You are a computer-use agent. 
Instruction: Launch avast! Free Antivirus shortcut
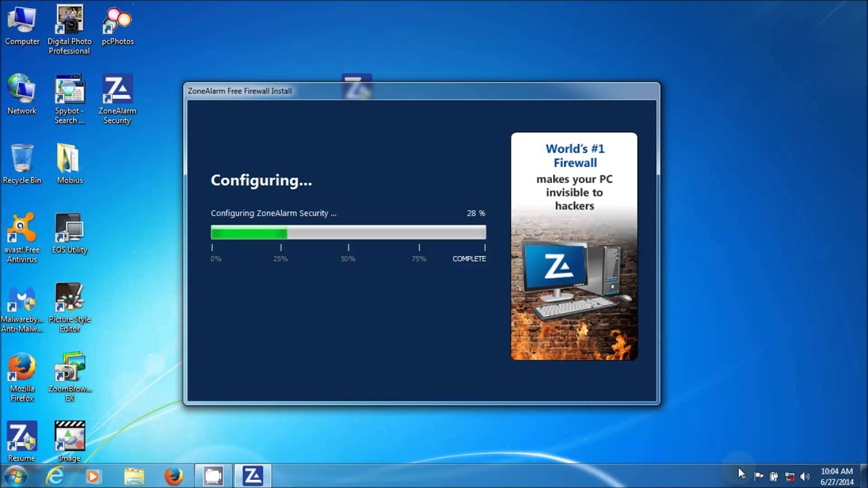click(22, 234)
